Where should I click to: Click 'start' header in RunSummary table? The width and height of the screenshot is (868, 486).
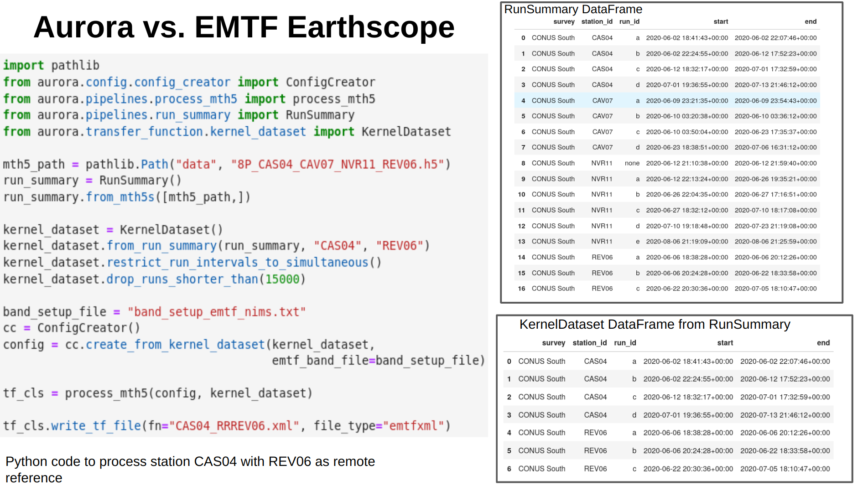click(721, 22)
